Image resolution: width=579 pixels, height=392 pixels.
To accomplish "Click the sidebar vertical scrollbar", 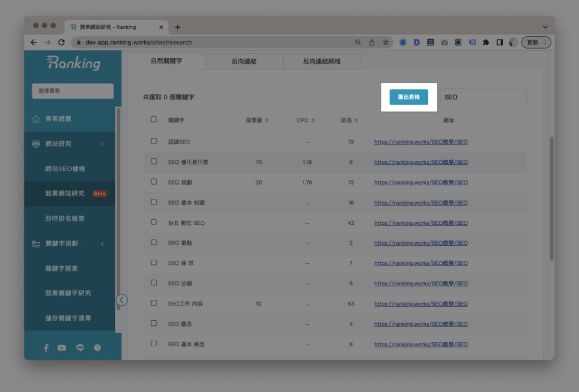I will click(118, 208).
